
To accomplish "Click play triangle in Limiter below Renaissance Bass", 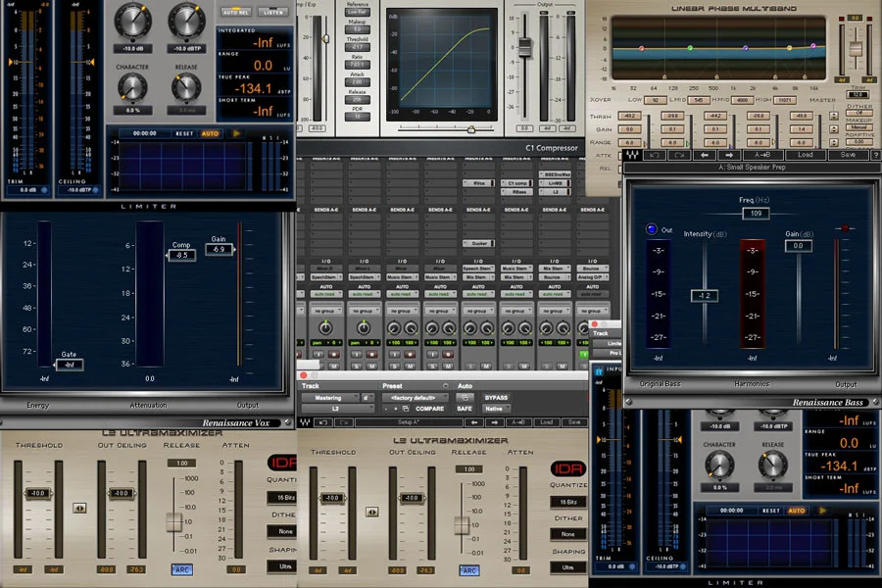I will (x=822, y=511).
